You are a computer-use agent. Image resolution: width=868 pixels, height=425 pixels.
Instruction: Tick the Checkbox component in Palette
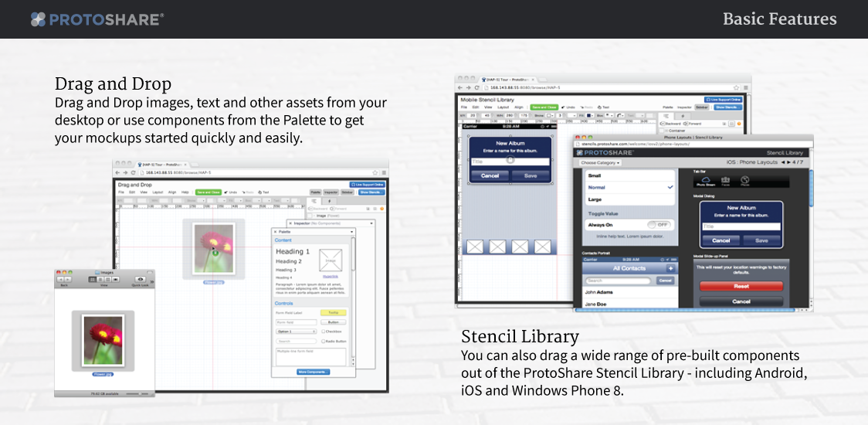(324, 331)
